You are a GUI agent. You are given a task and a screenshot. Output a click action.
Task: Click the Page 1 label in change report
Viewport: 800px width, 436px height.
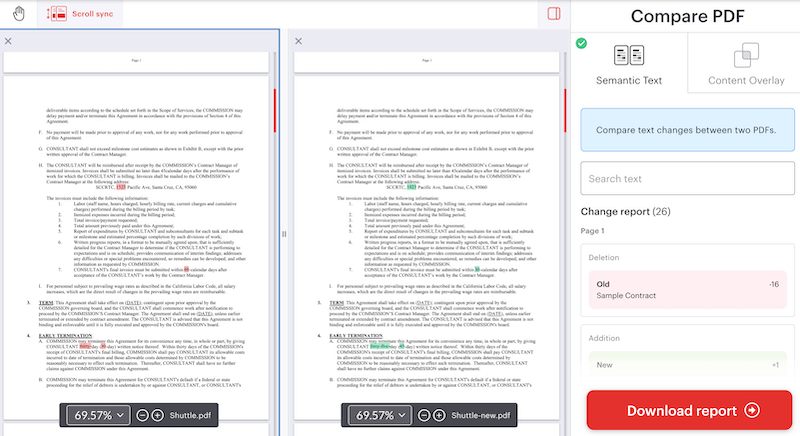592,231
